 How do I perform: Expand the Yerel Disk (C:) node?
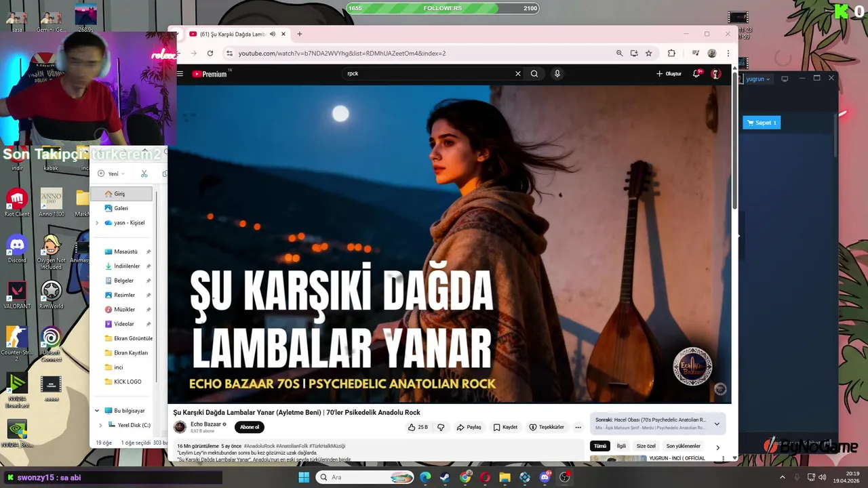pyautogui.click(x=100, y=425)
